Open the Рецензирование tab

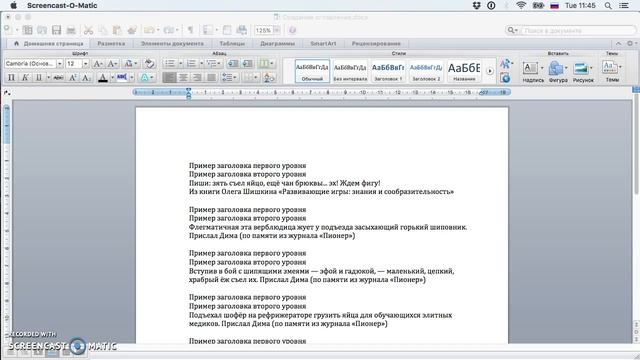point(376,43)
